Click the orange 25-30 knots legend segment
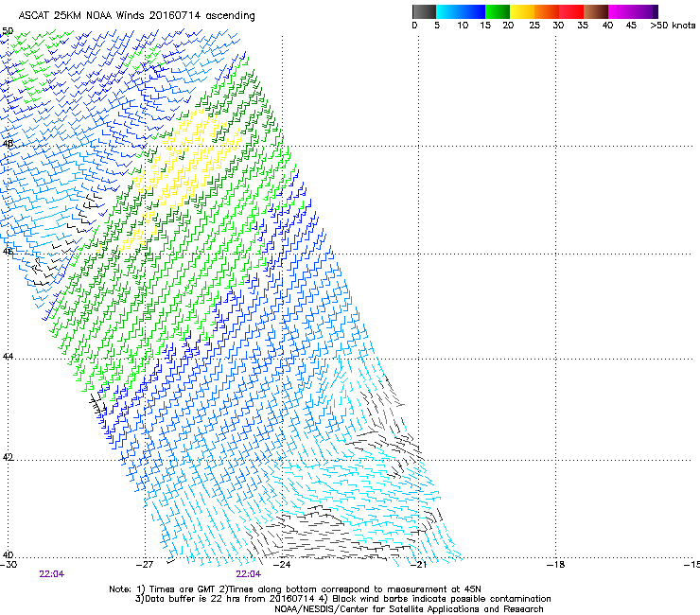 pos(547,11)
